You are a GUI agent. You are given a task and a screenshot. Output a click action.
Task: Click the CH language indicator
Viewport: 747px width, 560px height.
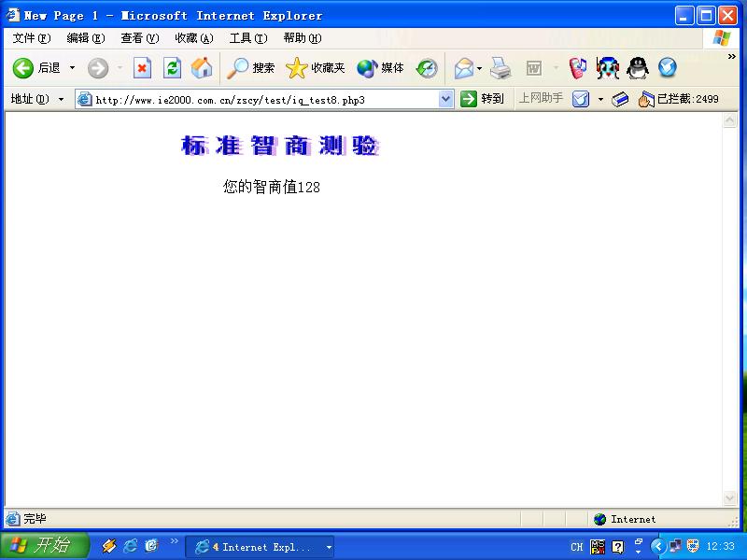point(576,547)
